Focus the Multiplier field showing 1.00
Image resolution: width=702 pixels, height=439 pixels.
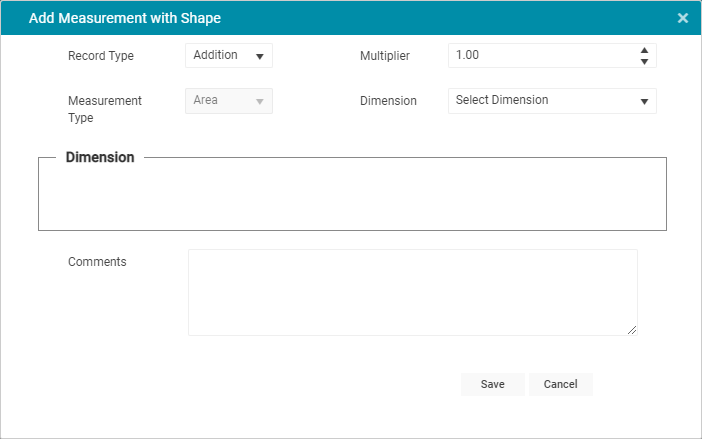552,55
